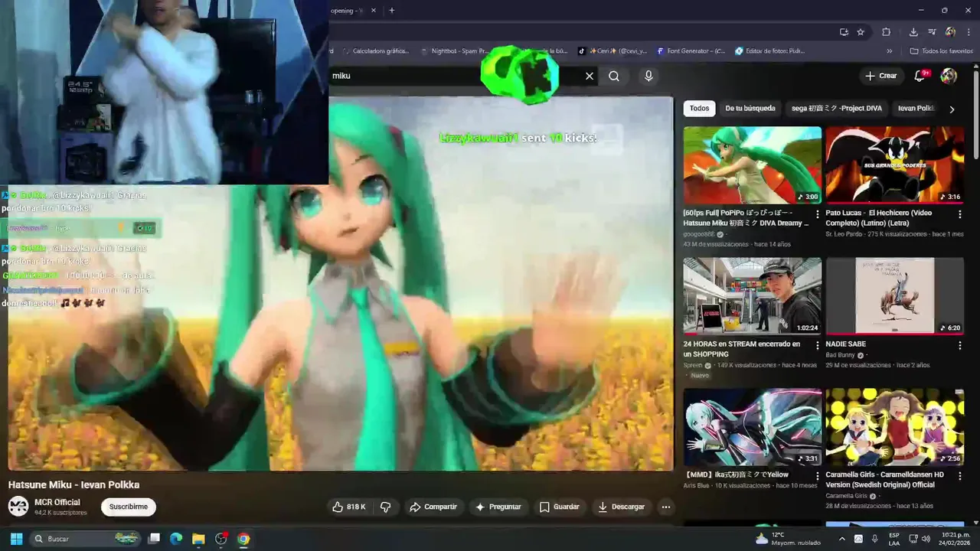Open a new browser tab
Image resolution: width=980 pixels, height=551 pixels.
(392, 11)
